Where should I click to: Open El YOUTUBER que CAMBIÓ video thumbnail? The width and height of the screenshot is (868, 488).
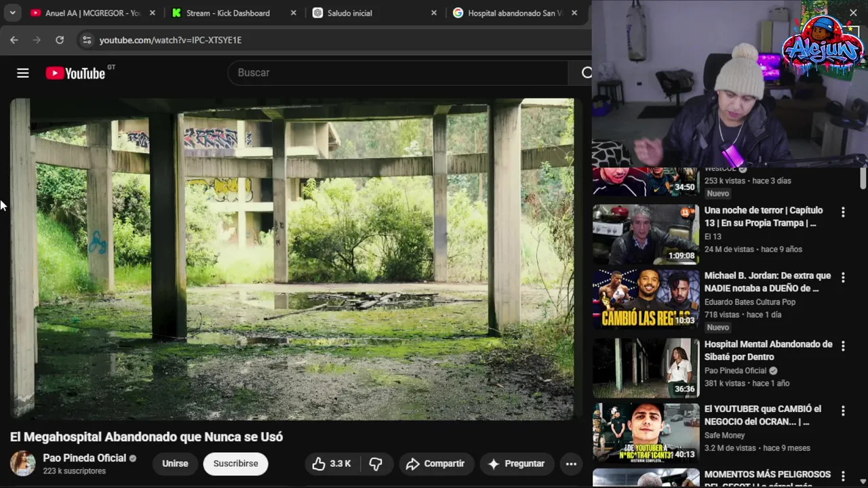click(x=646, y=432)
